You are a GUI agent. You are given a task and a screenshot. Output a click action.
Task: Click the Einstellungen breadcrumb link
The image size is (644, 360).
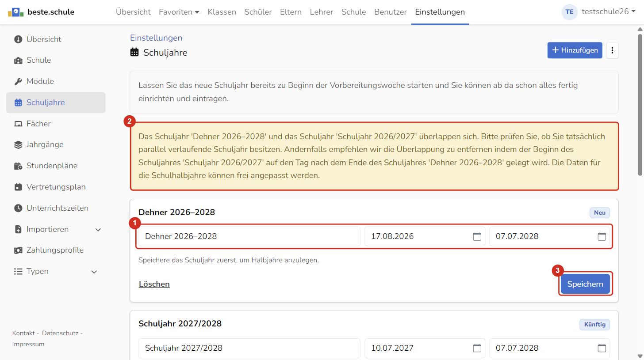click(x=156, y=38)
